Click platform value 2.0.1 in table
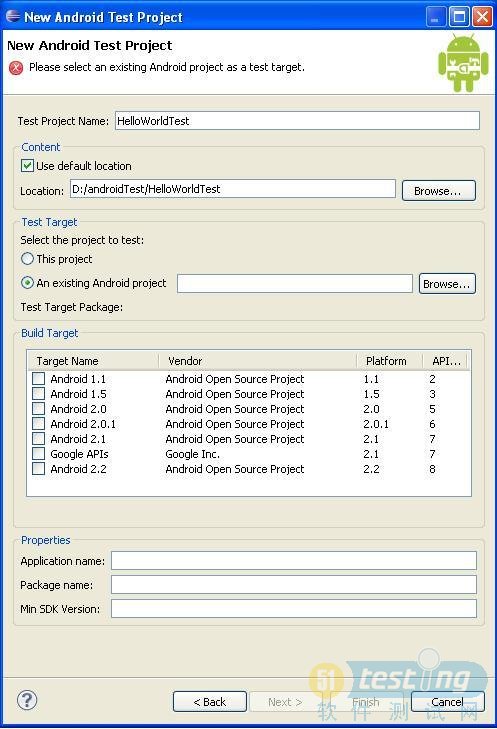This screenshot has height=729, width=497. (x=376, y=424)
